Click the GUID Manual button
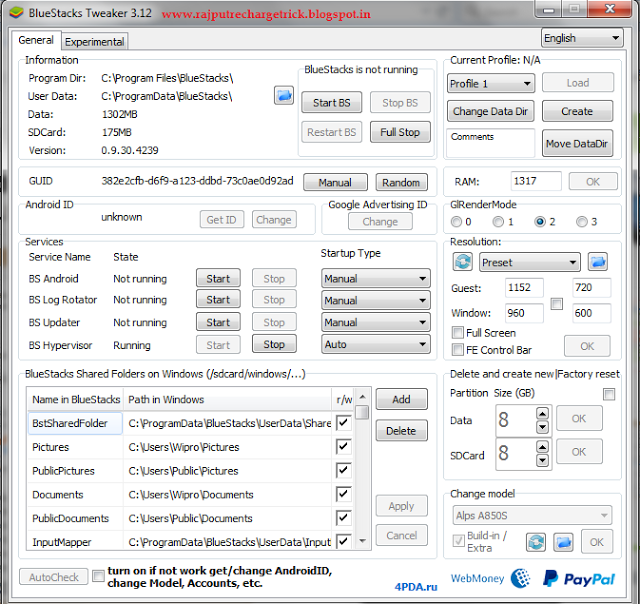The height and width of the screenshot is (604, 640). point(335,182)
